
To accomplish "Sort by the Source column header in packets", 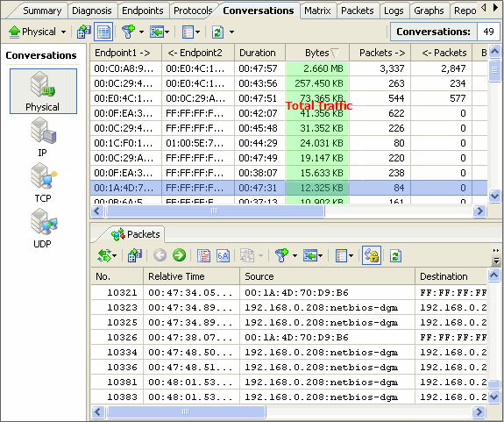I will [x=327, y=276].
